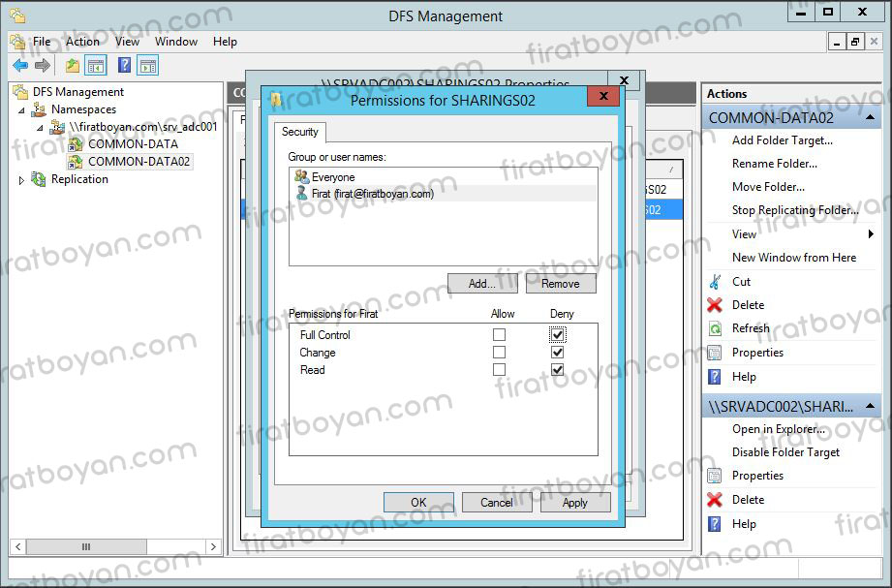Click the Apply button

(575, 502)
